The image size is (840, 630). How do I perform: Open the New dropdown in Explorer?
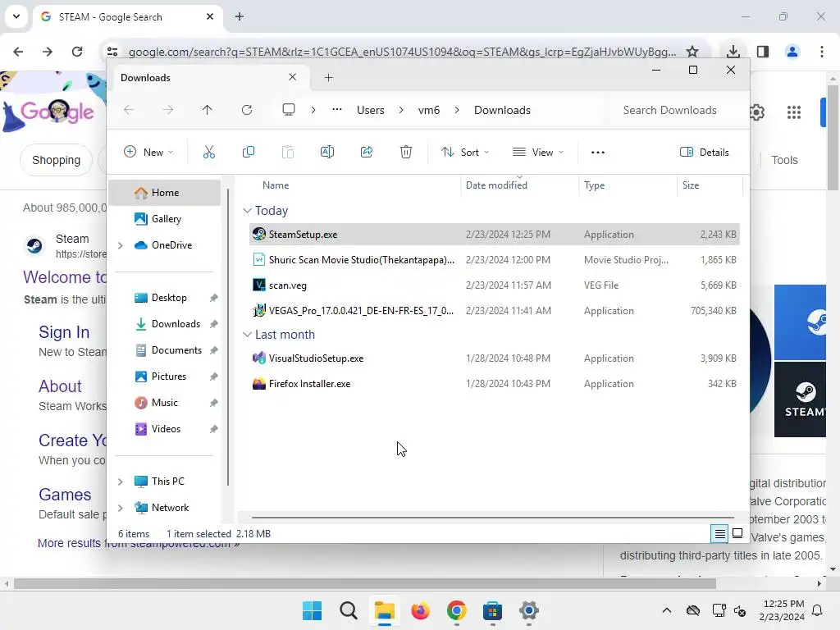pos(148,152)
